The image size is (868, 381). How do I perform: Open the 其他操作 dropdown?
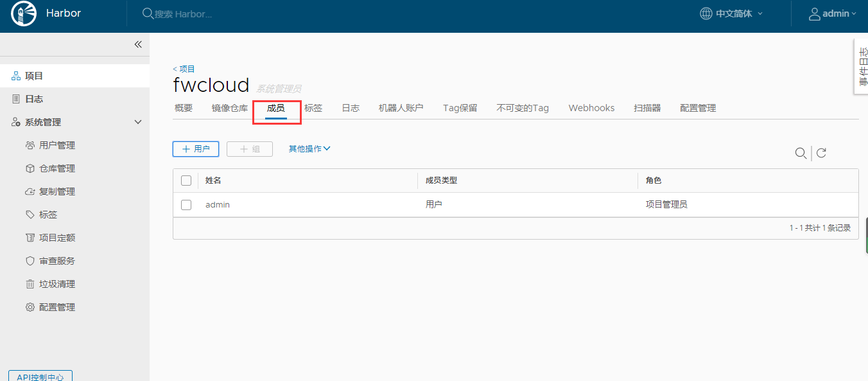pos(309,148)
